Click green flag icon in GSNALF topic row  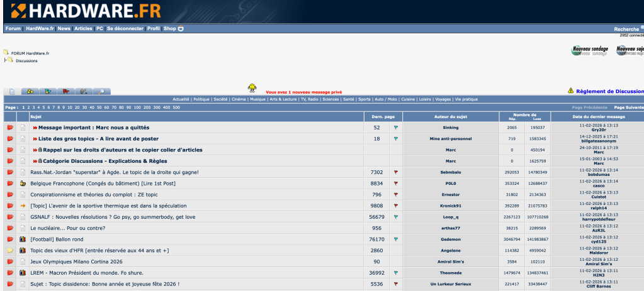pyautogui.click(x=396, y=217)
